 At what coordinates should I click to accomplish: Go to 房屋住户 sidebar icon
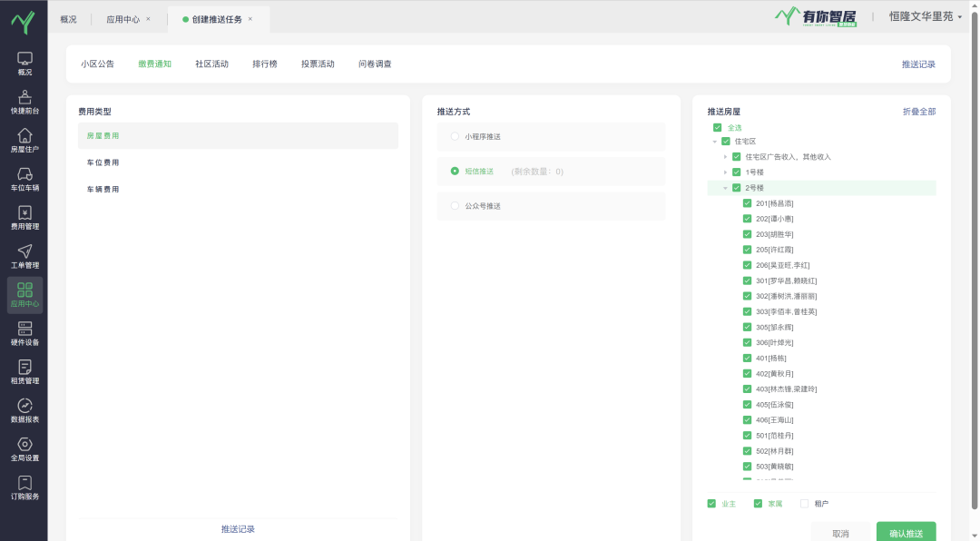pos(24,136)
